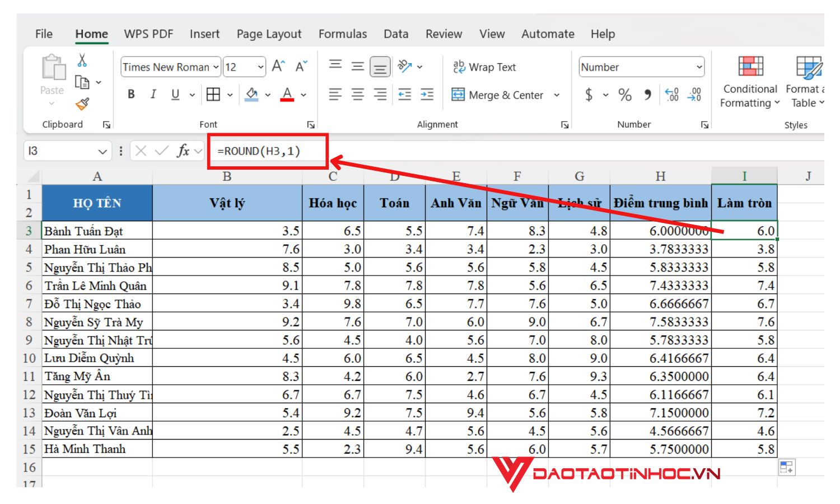This screenshot has width=840, height=504.
Task: Click the Increase Indent icon
Action: (x=427, y=95)
